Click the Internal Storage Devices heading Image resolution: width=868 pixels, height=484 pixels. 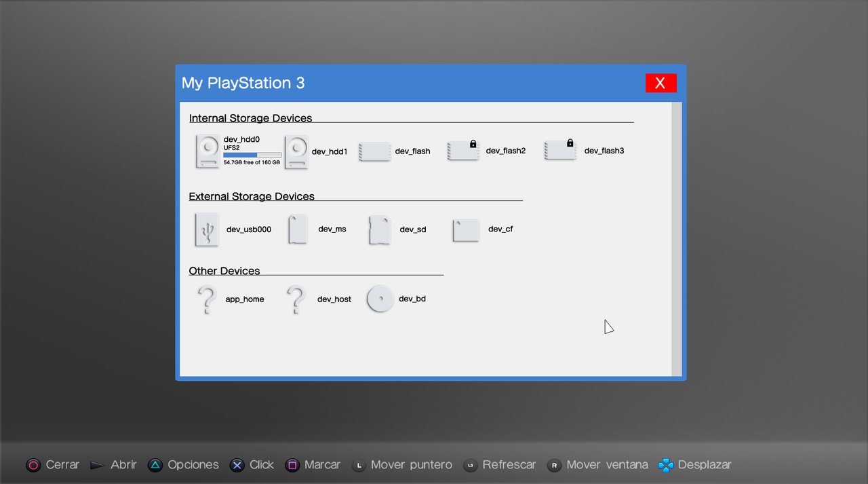(x=250, y=118)
